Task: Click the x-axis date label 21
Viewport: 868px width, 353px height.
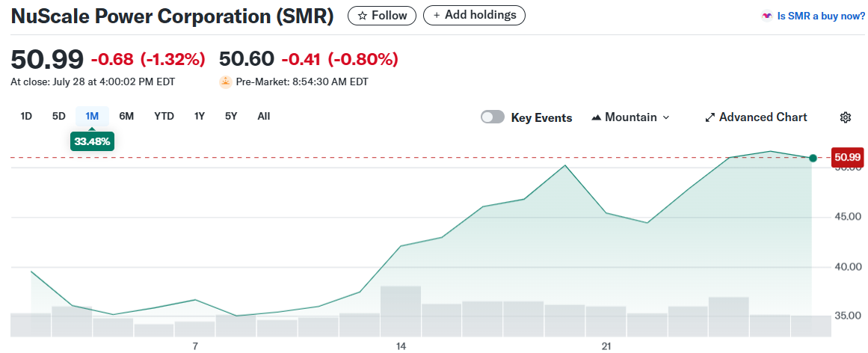Action: 606,346
